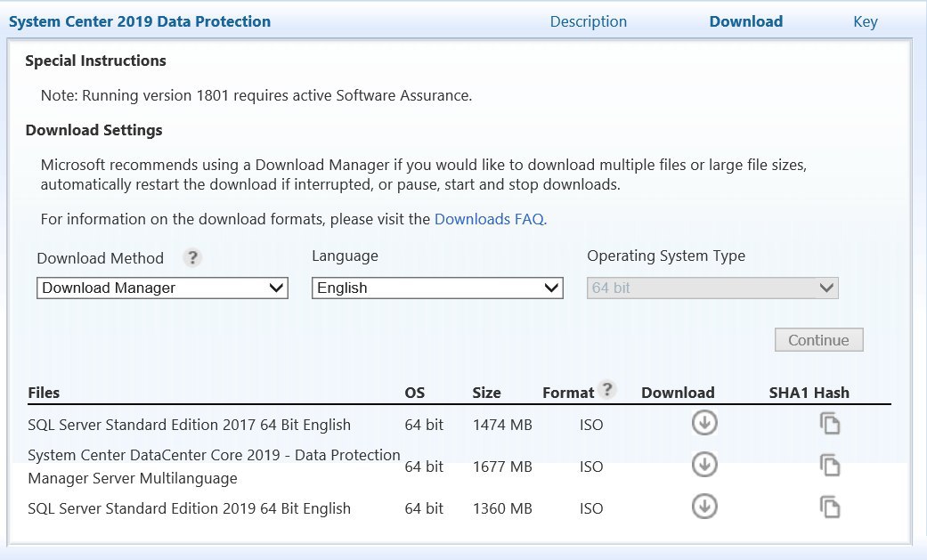Image resolution: width=927 pixels, height=560 pixels.
Task: Click '64 bit' in Data Protection Manager row
Action: [424, 467]
